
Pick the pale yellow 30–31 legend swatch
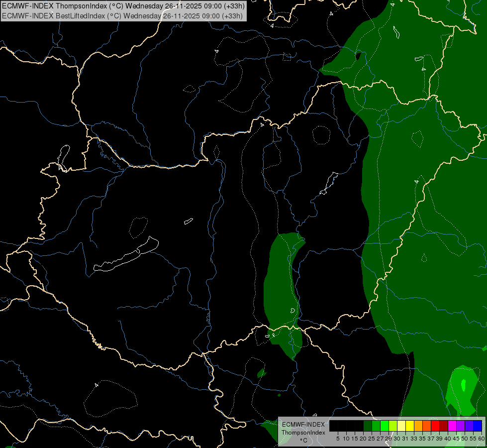point(401,426)
